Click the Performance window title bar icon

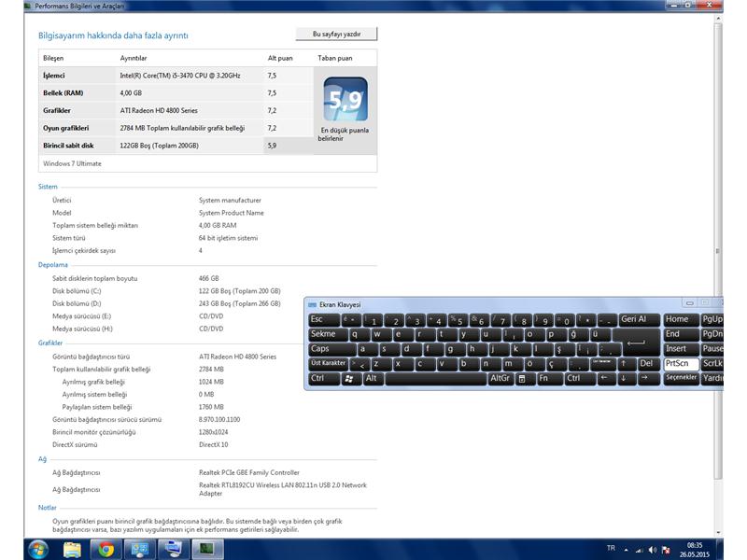pos(28,7)
